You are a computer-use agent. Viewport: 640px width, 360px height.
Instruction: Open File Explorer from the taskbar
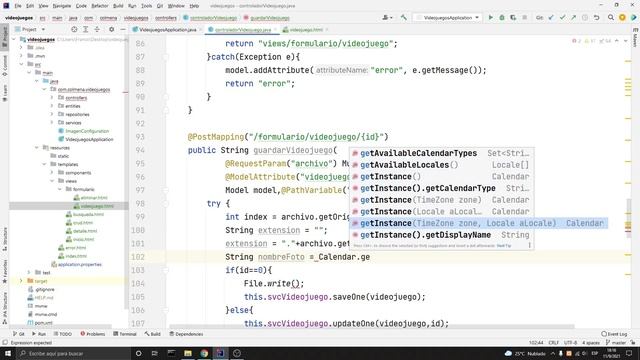point(188,353)
